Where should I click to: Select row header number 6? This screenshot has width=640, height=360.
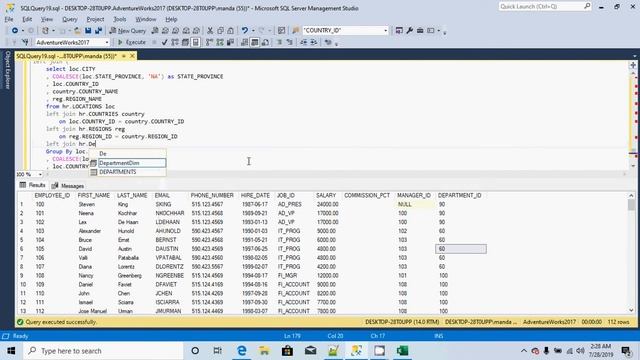click(22, 249)
